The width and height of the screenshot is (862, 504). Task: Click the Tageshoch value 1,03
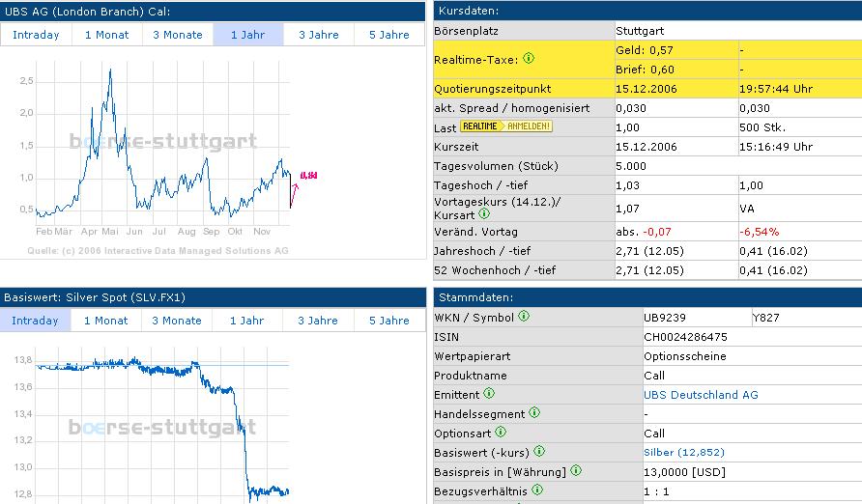tap(628, 185)
